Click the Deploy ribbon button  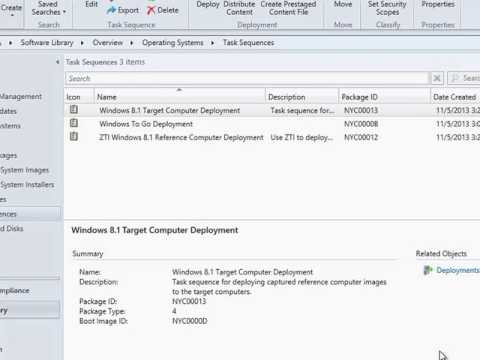[208, 5]
